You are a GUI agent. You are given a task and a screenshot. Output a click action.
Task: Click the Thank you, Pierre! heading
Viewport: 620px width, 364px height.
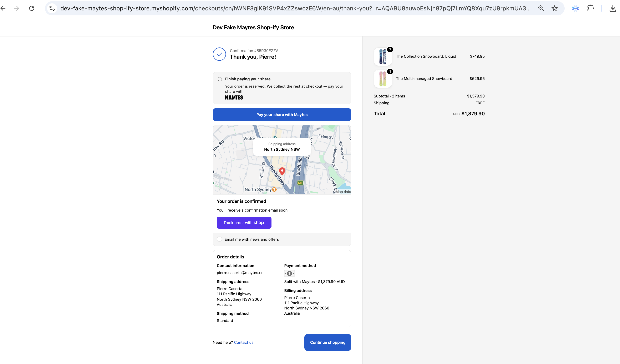click(x=253, y=57)
